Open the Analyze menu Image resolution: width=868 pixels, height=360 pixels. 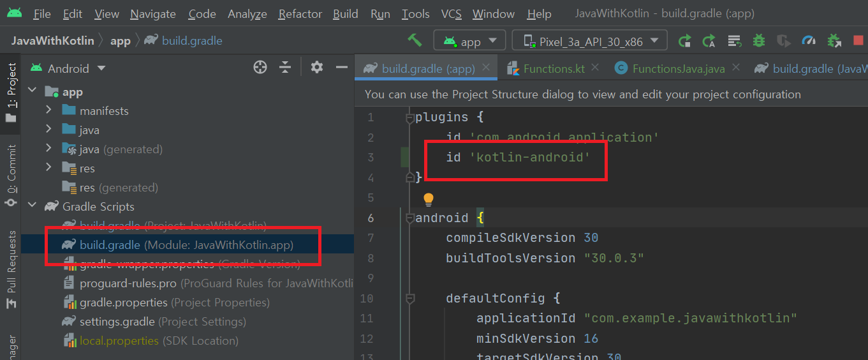(x=247, y=13)
